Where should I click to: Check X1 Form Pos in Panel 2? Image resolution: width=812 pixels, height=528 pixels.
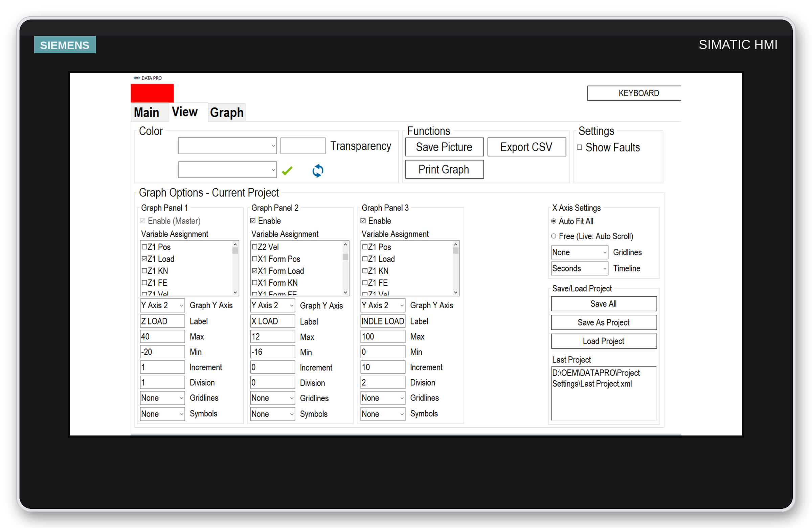pos(254,259)
